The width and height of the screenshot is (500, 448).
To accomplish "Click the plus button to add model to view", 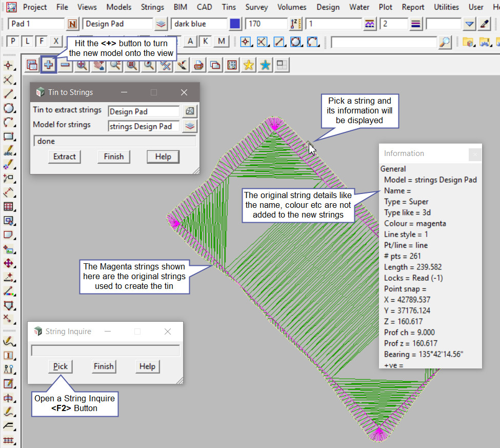I will click(x=49, y=65).
